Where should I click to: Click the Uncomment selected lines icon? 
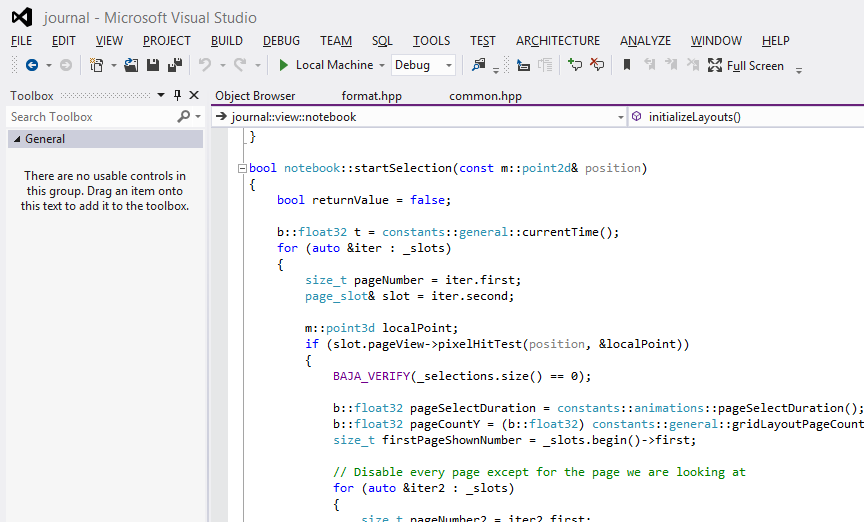[x=597, y=65]
